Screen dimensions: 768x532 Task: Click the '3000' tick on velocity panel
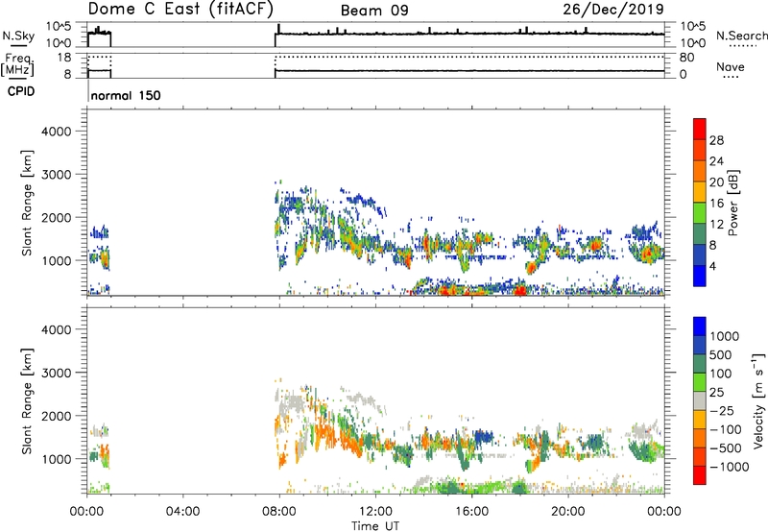click(x=56, y=373)
